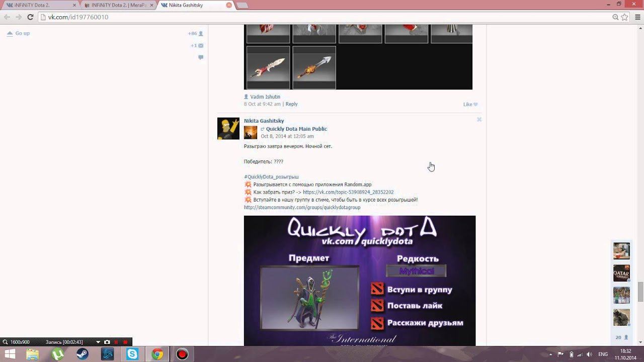Open the +86 friend requests counter

196,34
